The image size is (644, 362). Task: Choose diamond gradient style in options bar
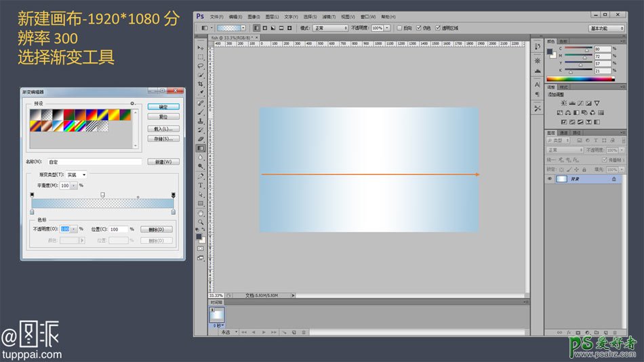(289, 28)
